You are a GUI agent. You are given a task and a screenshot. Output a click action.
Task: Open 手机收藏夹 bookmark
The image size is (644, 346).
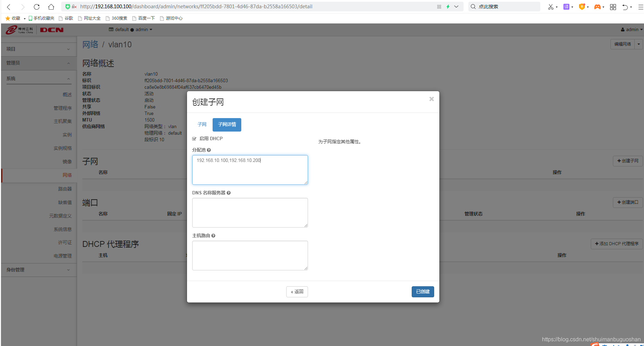point(41,18)
